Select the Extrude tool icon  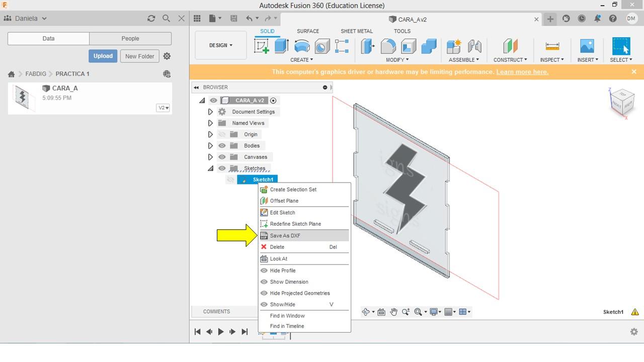click(281, 46)
